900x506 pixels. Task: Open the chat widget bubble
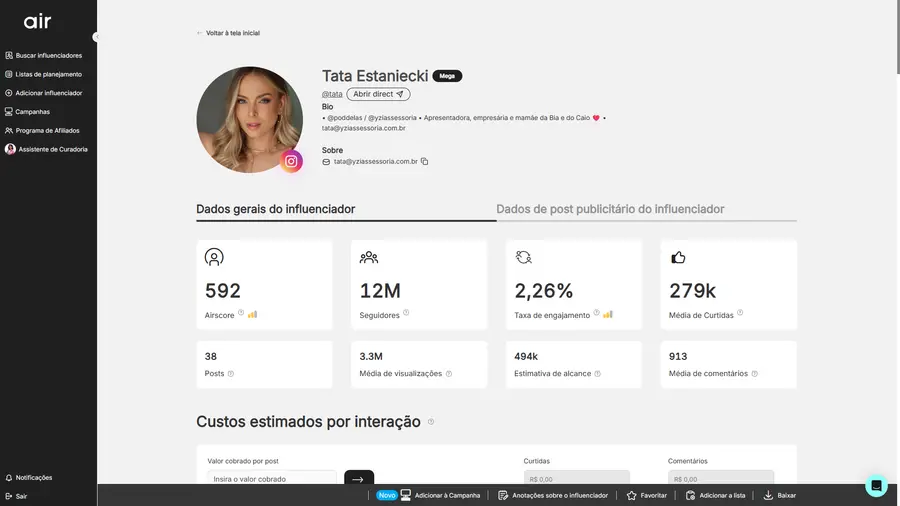tap(876, 485)
